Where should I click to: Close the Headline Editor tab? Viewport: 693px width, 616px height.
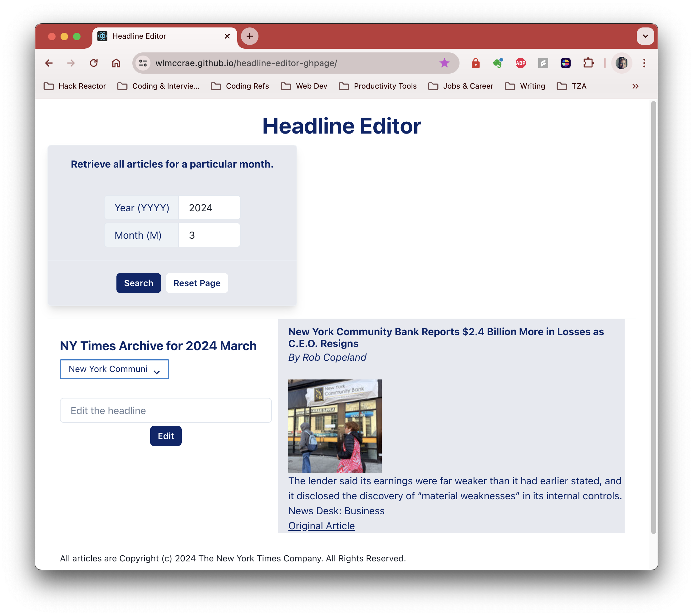[x=227, y=36]
